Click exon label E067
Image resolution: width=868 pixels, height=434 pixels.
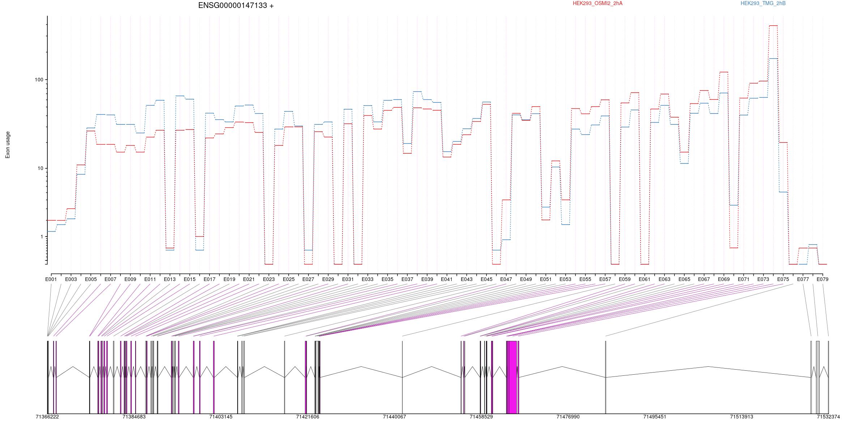point(704,279)
